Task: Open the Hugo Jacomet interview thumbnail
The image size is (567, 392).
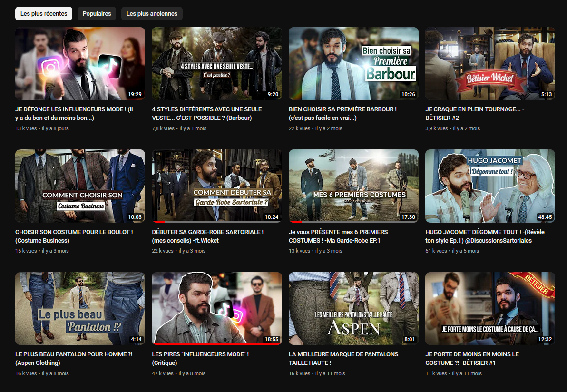Action: pos(490,186)
